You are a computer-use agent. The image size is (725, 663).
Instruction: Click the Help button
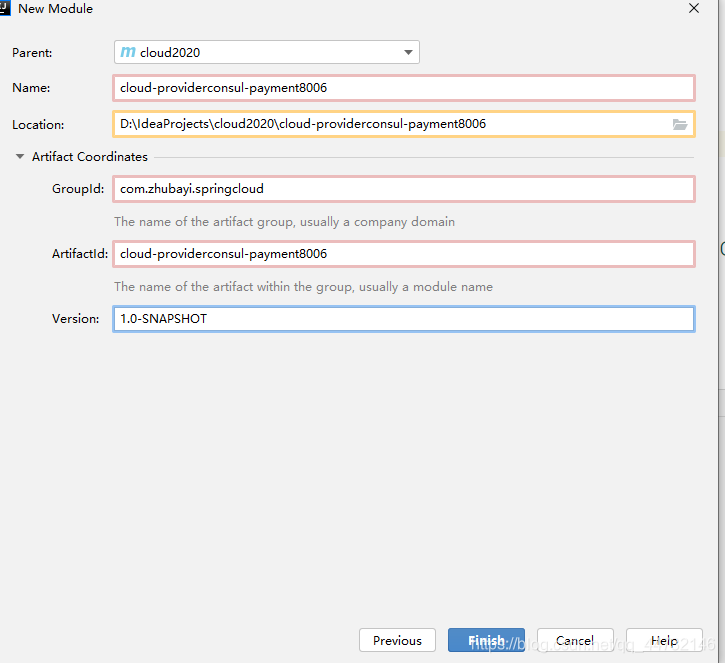pyautogui.click(x=664, y=640)
